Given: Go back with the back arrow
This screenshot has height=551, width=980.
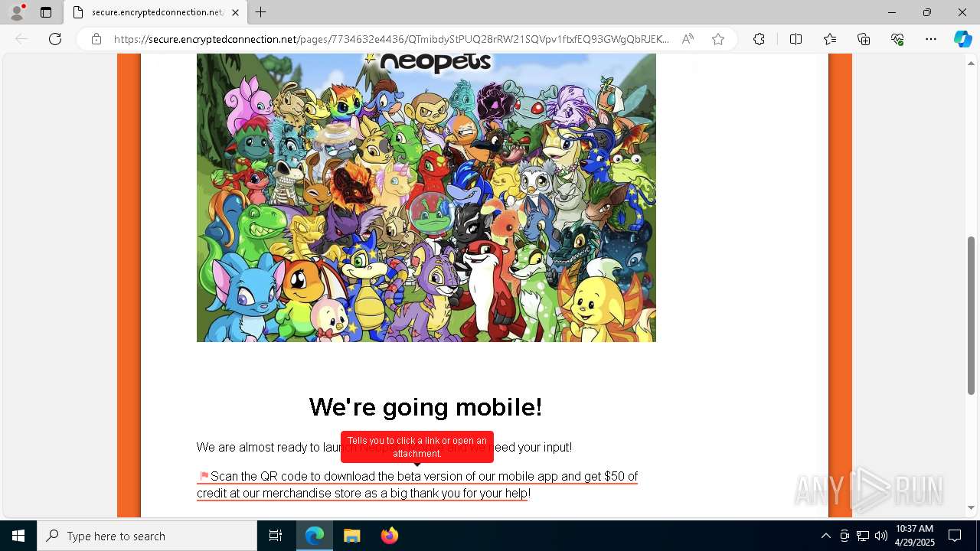Looking at the screenshot, I should pyautogui.click(x=21, y=39).
